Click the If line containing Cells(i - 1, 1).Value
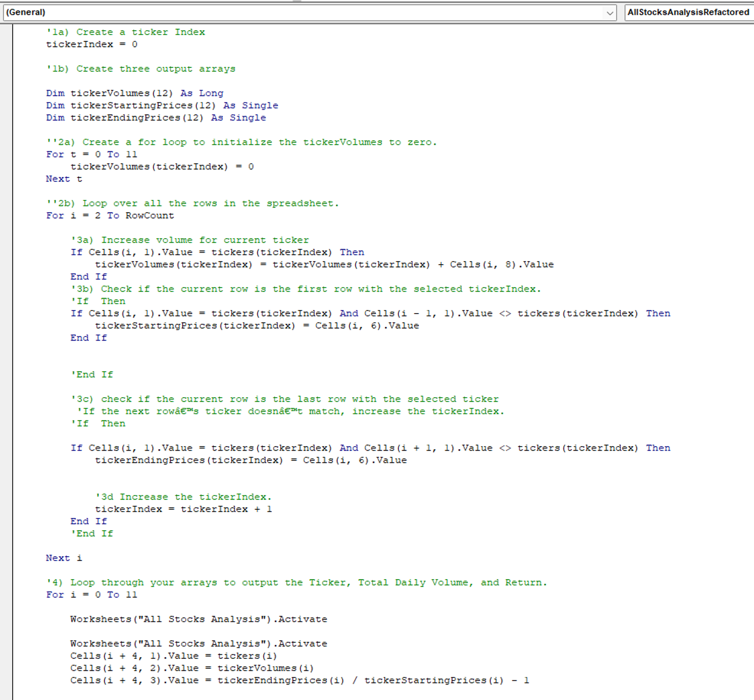The height and width of the screenshot is (700, 754). pyautogui.click(x=370, y=314)
